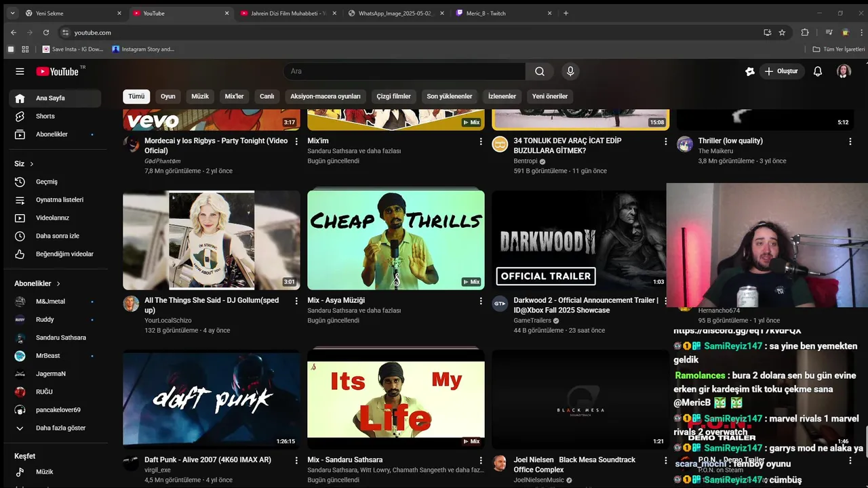Select the Müzik filter chip

coord(200,96)
